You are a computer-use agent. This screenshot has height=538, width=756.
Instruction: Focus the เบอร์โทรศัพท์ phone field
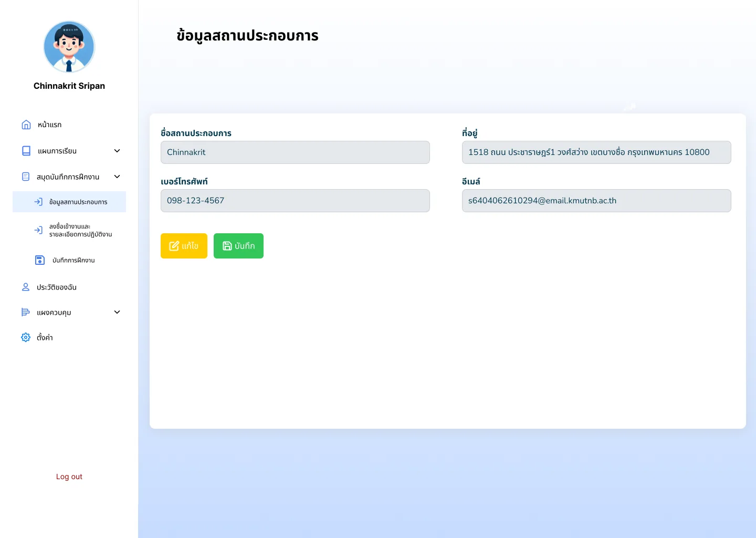[295, 201]
